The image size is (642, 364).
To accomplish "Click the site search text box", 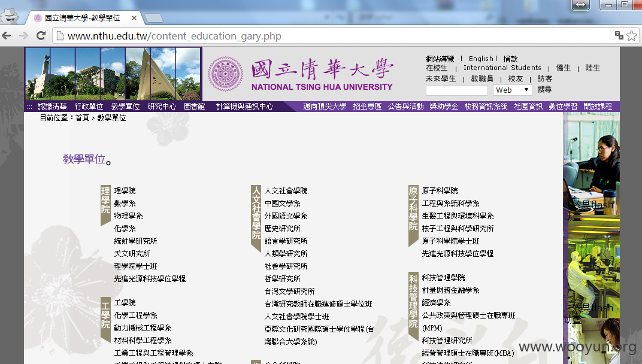I will [x=456, y=90].
